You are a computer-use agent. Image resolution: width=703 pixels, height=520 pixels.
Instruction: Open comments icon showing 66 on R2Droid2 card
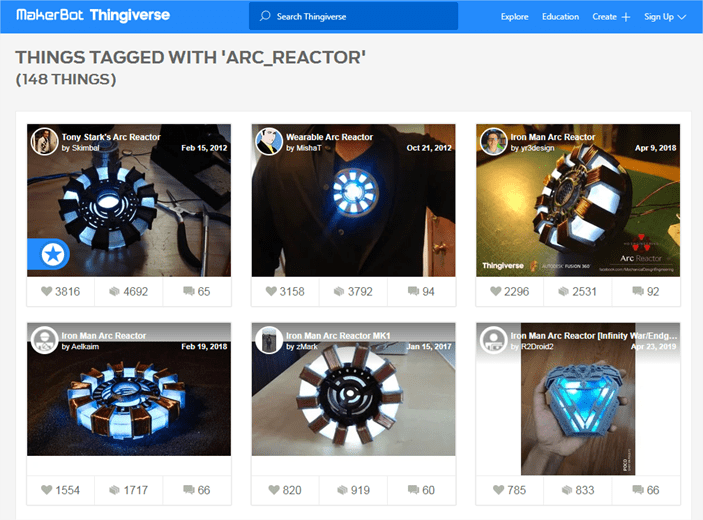638,490
